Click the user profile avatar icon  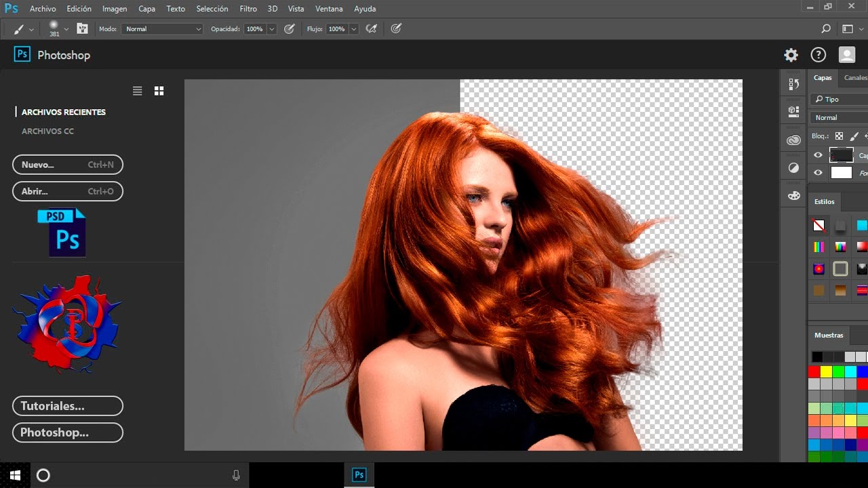click(x=847, y=55)
